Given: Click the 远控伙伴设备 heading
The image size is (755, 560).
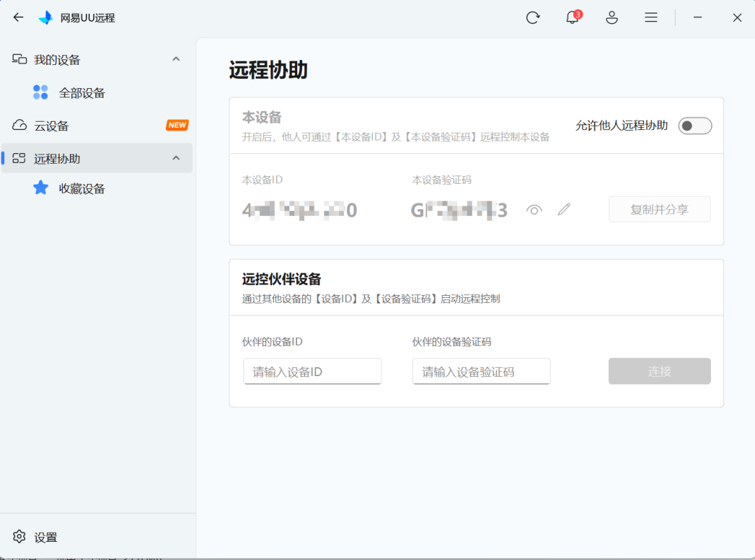Looking at the screenshot, I should [281, 279].
